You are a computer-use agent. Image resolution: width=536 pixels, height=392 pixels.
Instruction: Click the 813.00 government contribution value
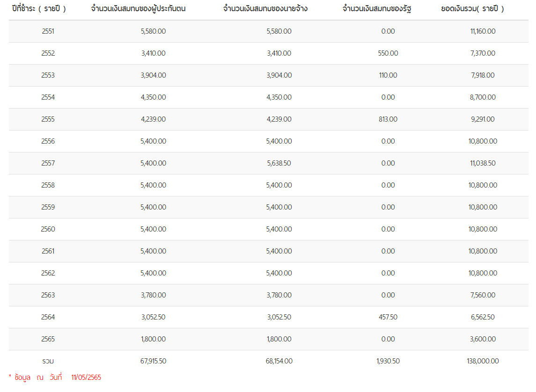coord(388,119)
